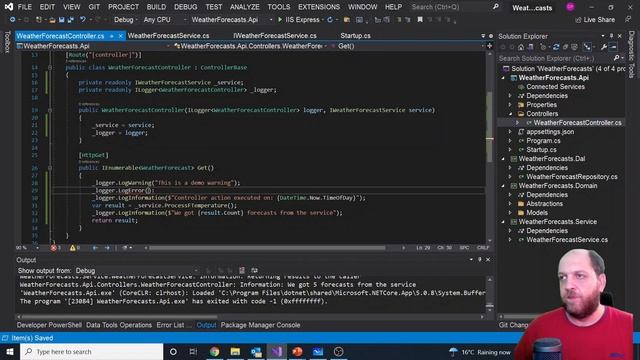Open the Show output from Debug dropdown
The width and height of the screenshot is (640, 360).
click(x=137, y=271)
